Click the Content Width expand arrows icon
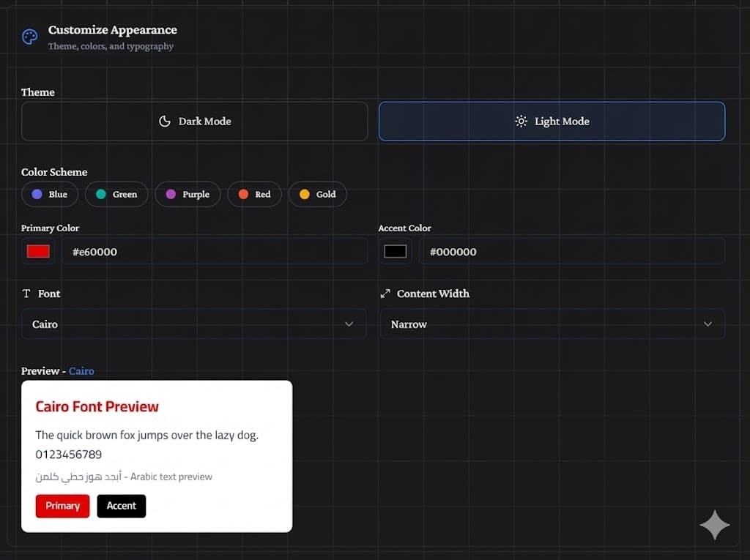750x560 pixels. coord(385,294)
